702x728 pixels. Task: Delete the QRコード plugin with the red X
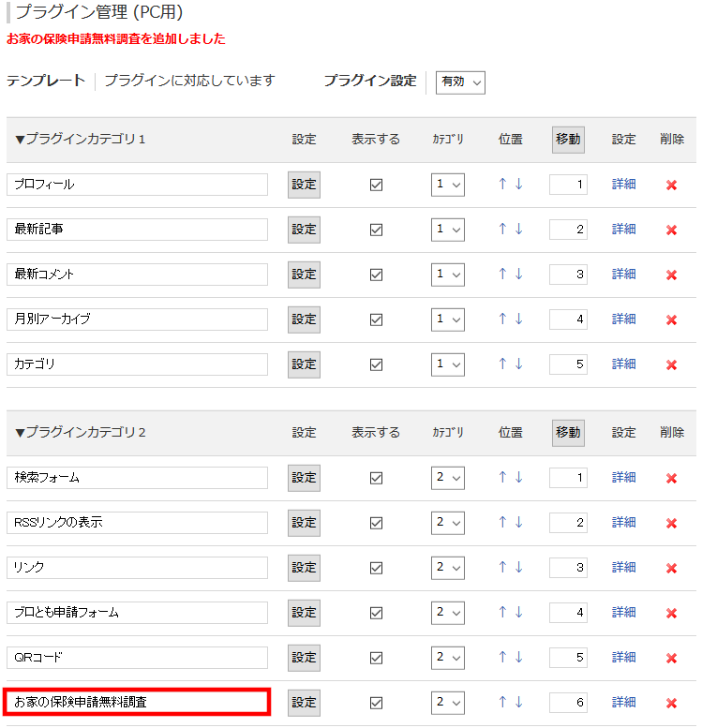click(671, 659)
